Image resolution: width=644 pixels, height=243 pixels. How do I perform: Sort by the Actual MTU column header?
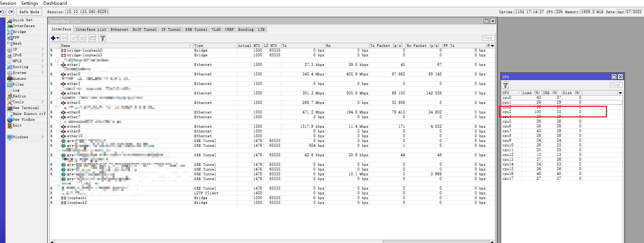(250, 46)
